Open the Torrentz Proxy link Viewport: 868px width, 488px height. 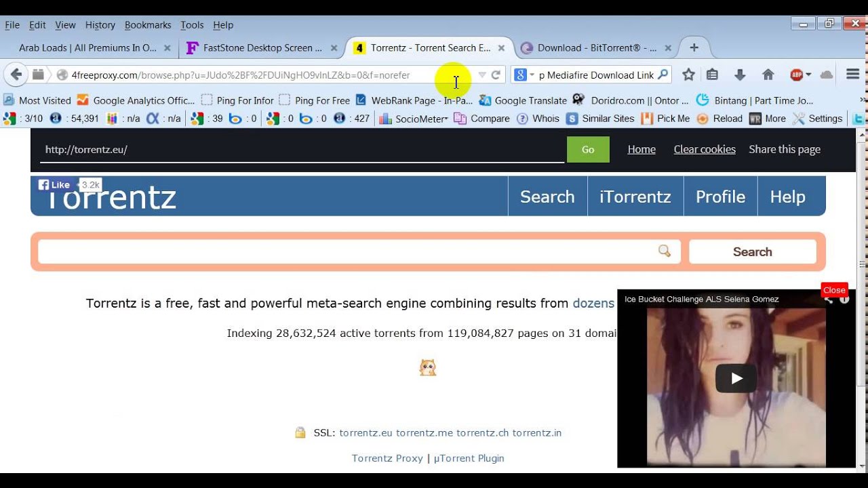pos(387,458)
